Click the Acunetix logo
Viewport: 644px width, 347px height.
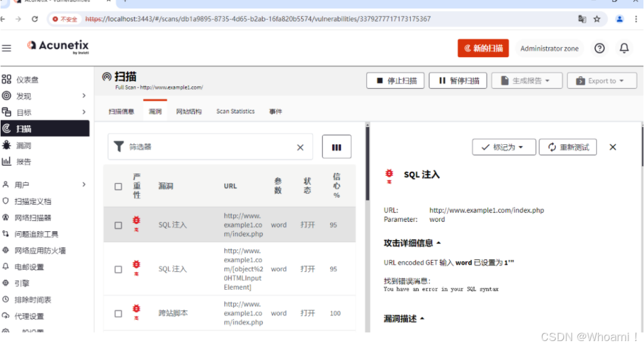pyautogui.click(x=58, y=47)
